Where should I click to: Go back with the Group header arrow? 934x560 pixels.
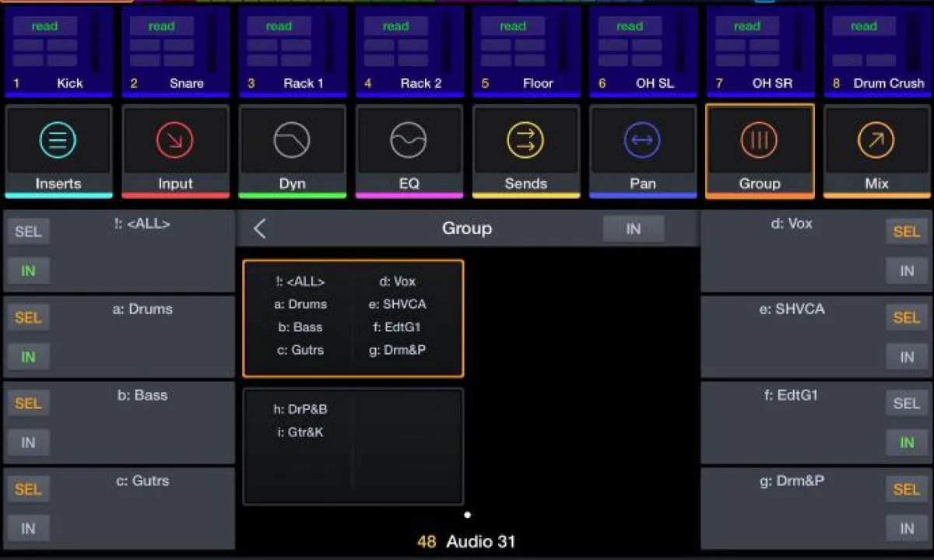(260, 228)
